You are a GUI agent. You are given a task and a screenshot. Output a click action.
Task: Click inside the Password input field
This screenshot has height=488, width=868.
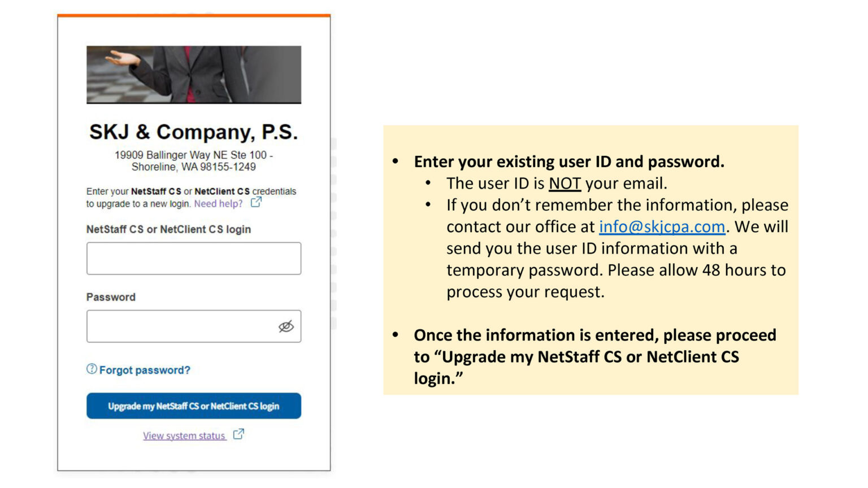tap(181, 326)
